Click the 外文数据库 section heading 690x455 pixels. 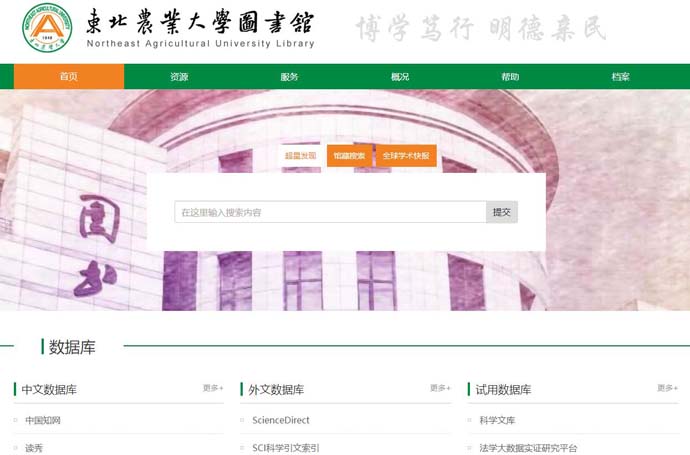pyautogui.click(x=276, y=389)
